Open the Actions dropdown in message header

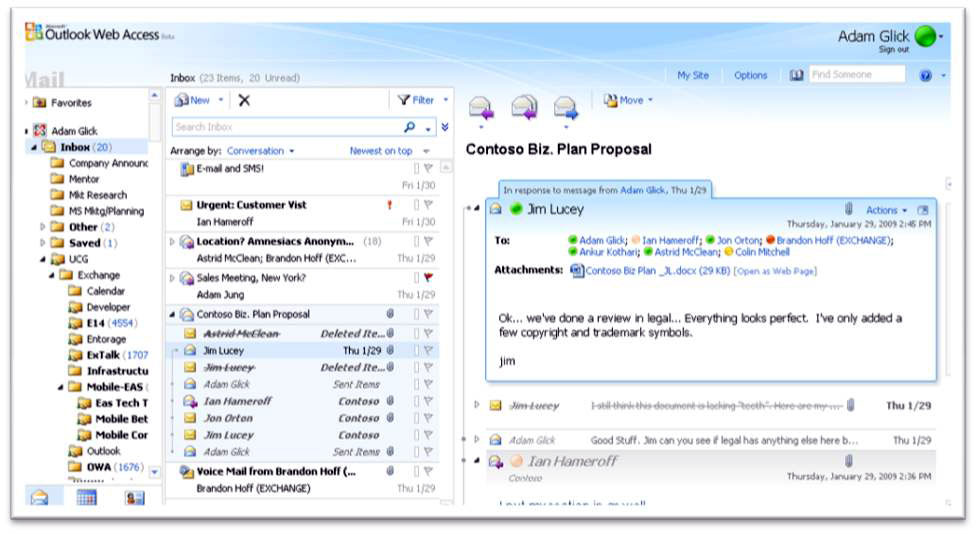tap(886, 210)
